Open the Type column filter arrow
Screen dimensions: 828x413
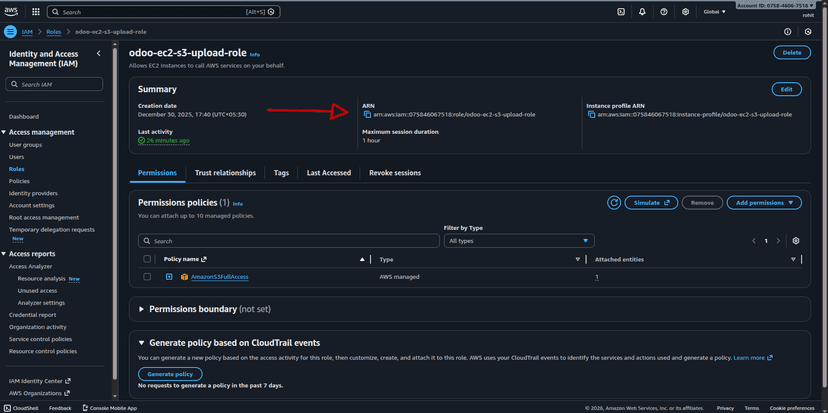[x=577, y=259]
